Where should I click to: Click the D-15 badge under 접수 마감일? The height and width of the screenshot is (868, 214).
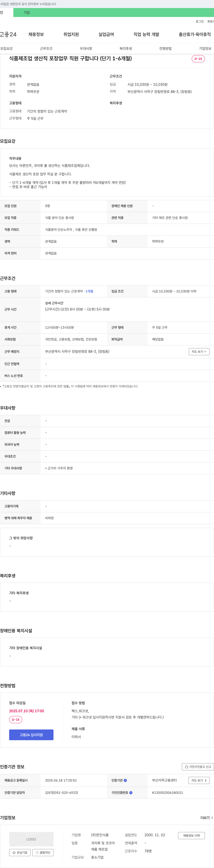point(15,720)
